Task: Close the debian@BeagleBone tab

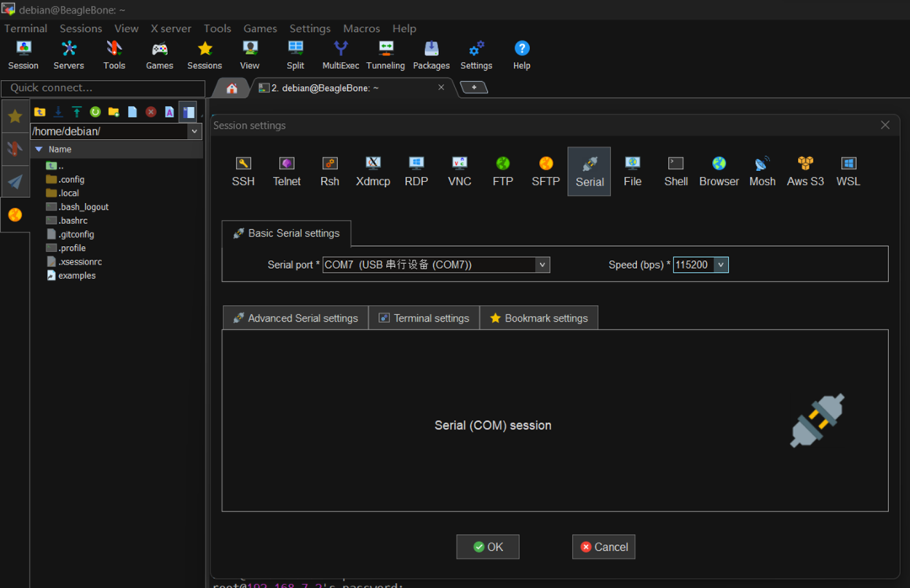Action: (x=441, y=88)
